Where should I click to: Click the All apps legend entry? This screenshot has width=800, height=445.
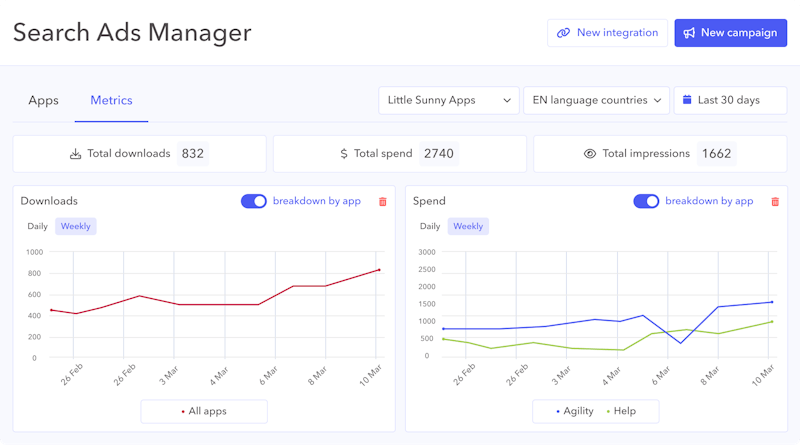point(204,412)
